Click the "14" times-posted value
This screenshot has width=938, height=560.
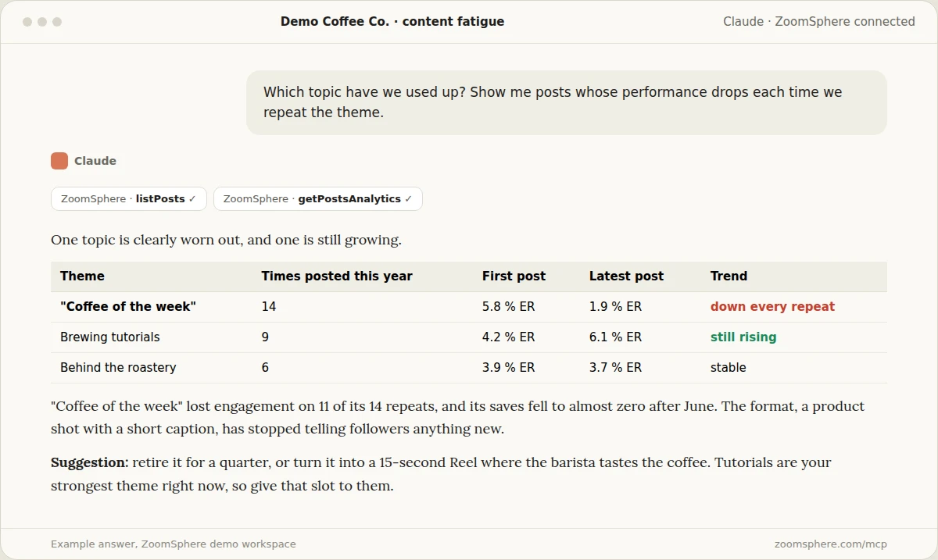pyautogui.click(x=269, y=307)
